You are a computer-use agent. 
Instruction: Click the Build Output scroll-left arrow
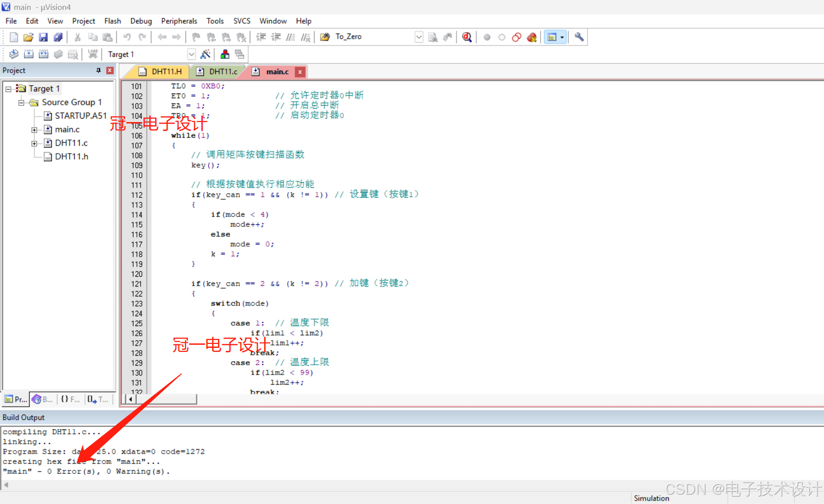6,485
